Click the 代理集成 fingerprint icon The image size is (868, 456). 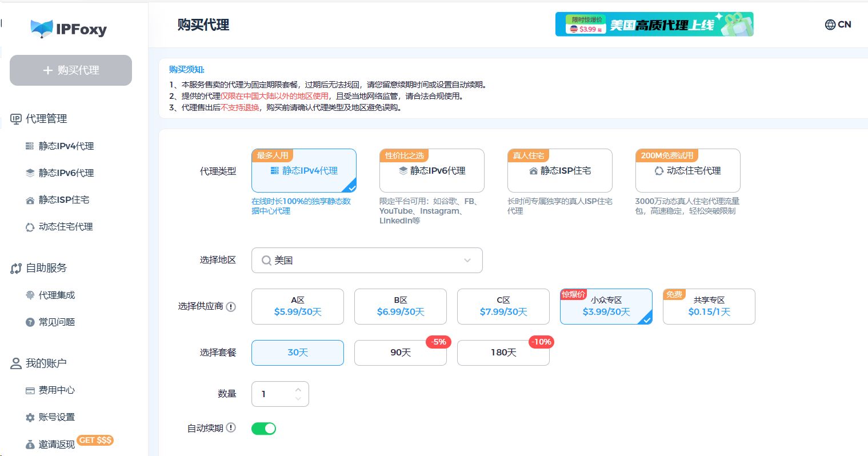tap(30, 295)
